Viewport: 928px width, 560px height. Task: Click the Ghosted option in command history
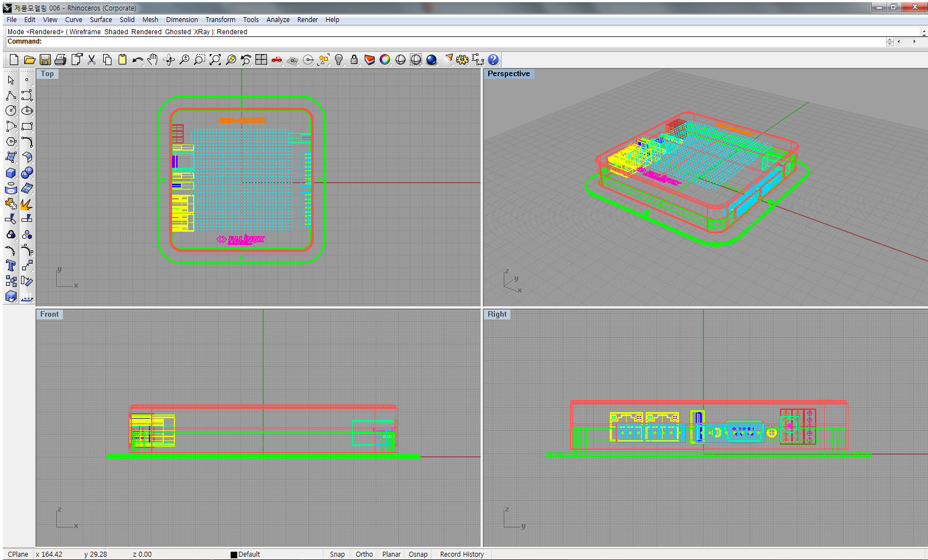pyautogui.click(x=178, y=32)
